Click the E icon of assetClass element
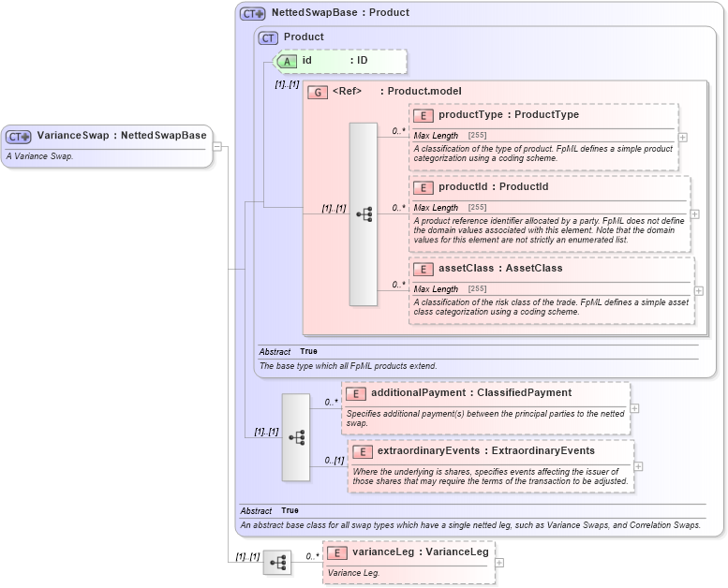This screenshot has width=728, height=588. pos(423,269)
